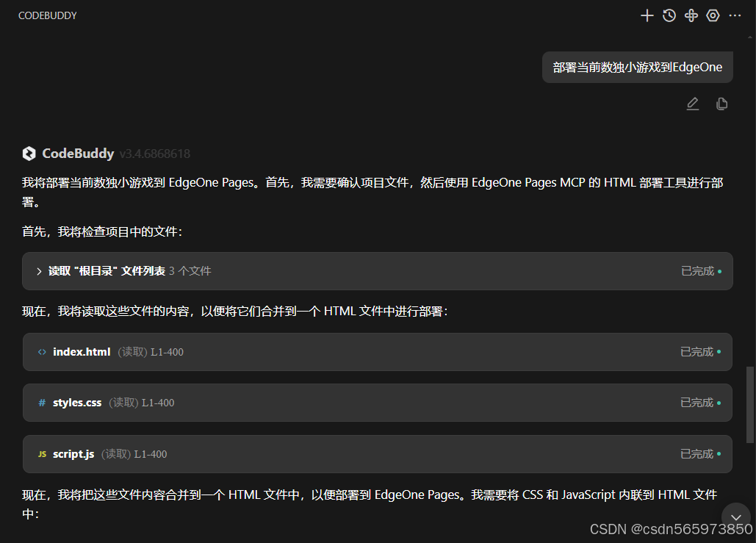Screen dimensions: 756x543
Task: Click the L1-400 range on script.js row
Action: pos(151,454)
